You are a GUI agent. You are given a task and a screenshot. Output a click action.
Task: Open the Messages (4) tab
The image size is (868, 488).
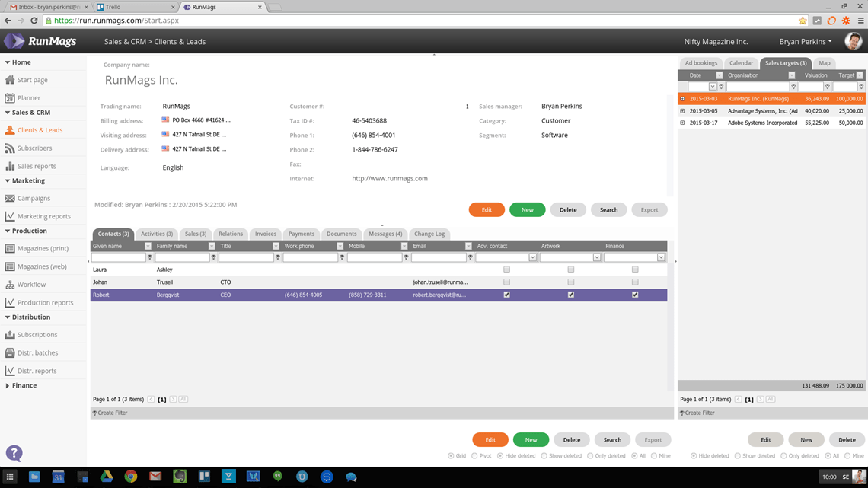(x=385, y=234)
